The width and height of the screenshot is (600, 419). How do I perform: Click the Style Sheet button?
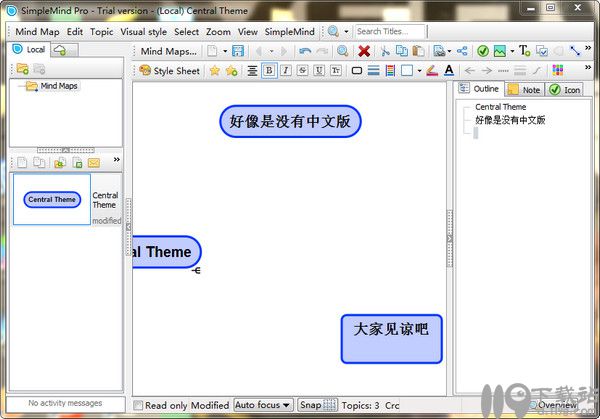(x=170, y=71)
